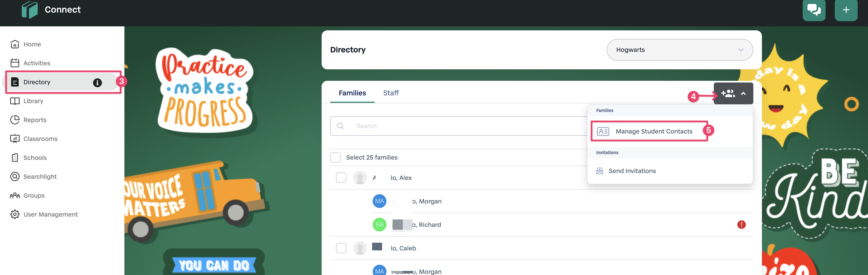Click the search magnifier icon
Image resolution: width=868 pixels, height=275 pixels.
point(340,126)
